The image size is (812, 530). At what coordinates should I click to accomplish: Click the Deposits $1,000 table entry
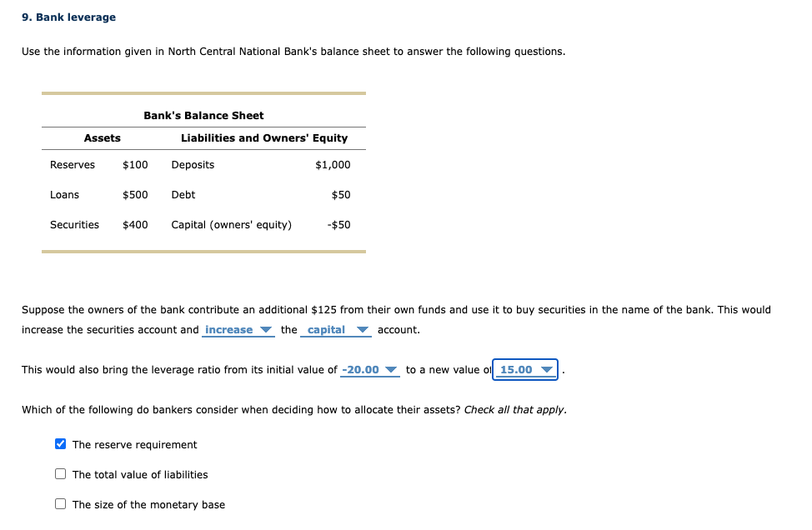250,164
